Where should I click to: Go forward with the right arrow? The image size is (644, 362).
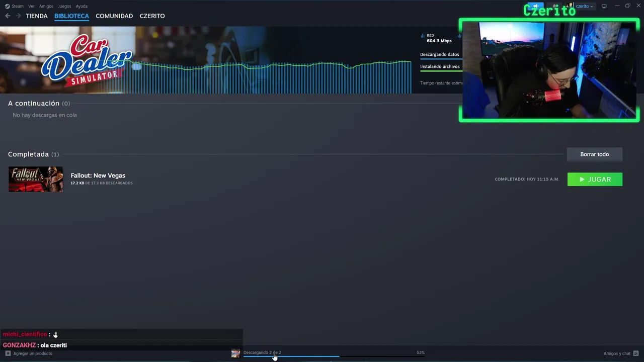[19, 16]
